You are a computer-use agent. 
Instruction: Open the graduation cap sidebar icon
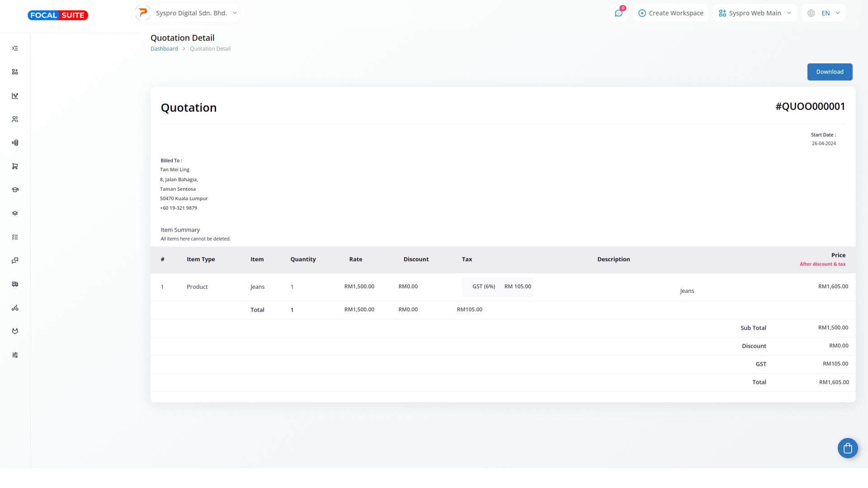(15, 190)
